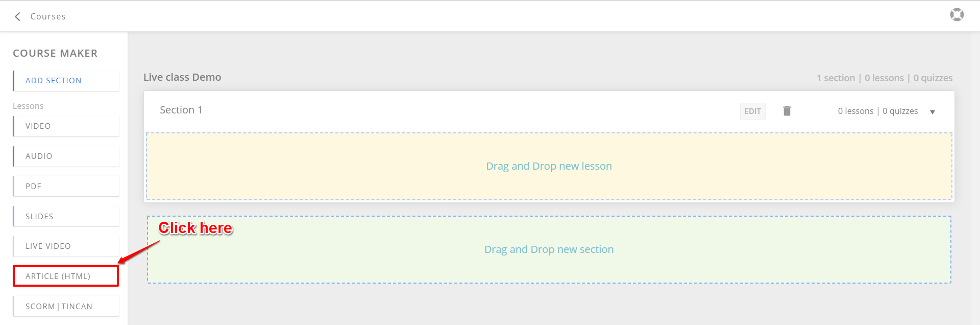
Task: Pick the LIVE VIDEO lesson type
Action: tap(66, 246)
